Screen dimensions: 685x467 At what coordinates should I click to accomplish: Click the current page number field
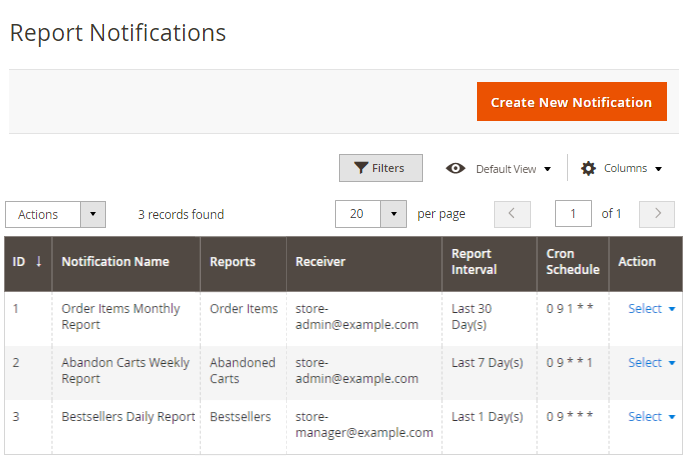click(573, 214)
